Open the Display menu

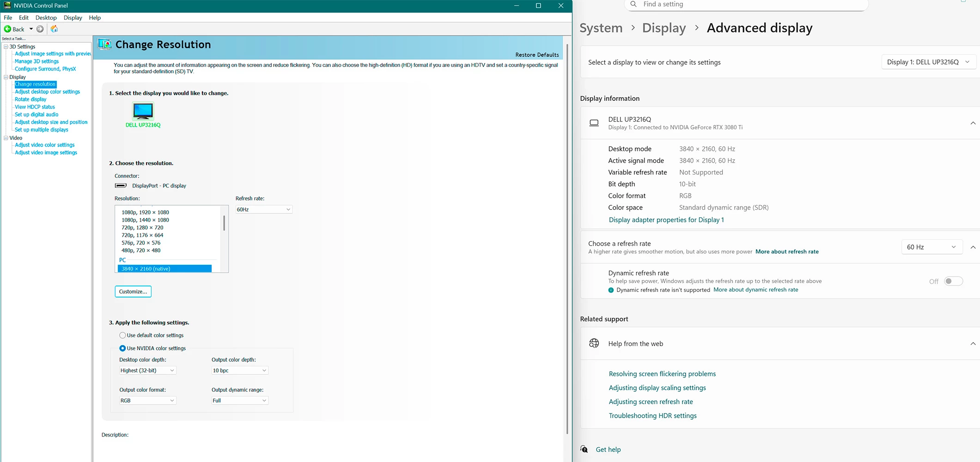tap(73, 18)
